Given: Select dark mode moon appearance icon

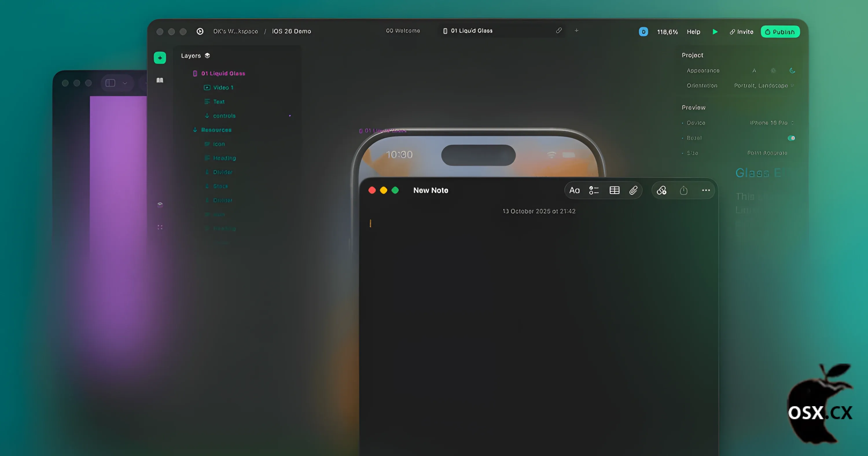Looking at the screenshot, I should 792,70.
